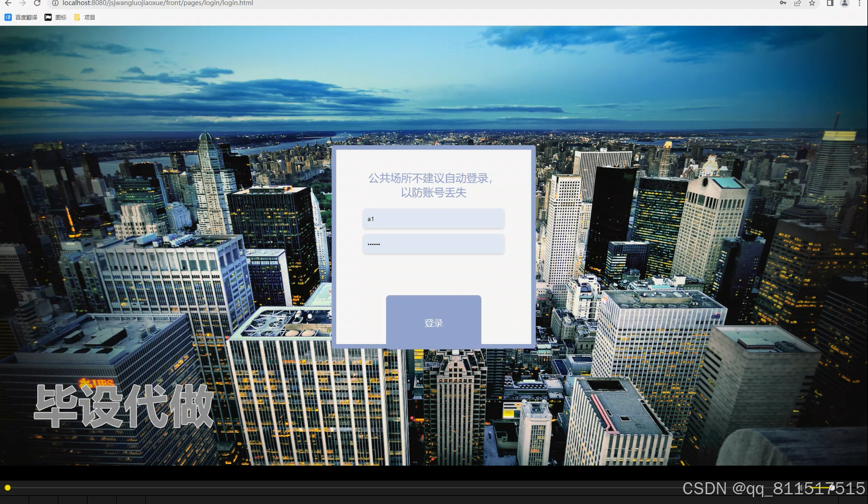The image size is (868, 504).
Task: Bookmark this page with the star icon
Action: (x=812, y=3)
